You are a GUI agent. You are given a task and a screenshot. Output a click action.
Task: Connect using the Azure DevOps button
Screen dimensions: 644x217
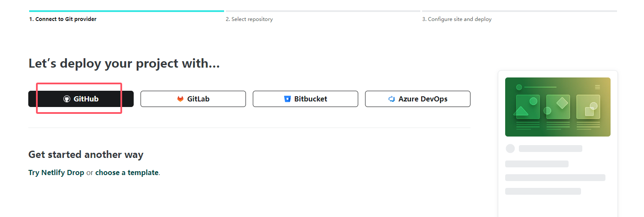[418, 99]
